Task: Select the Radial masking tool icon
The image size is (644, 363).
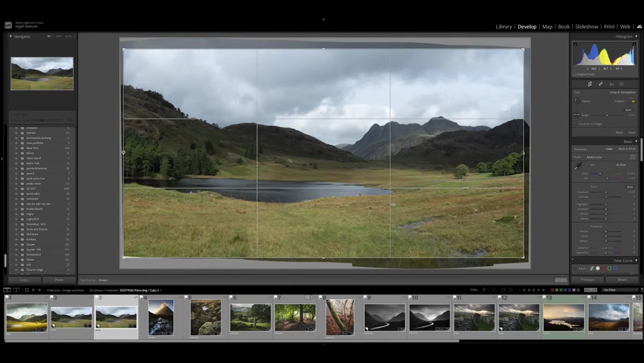Action: (621, 84)
